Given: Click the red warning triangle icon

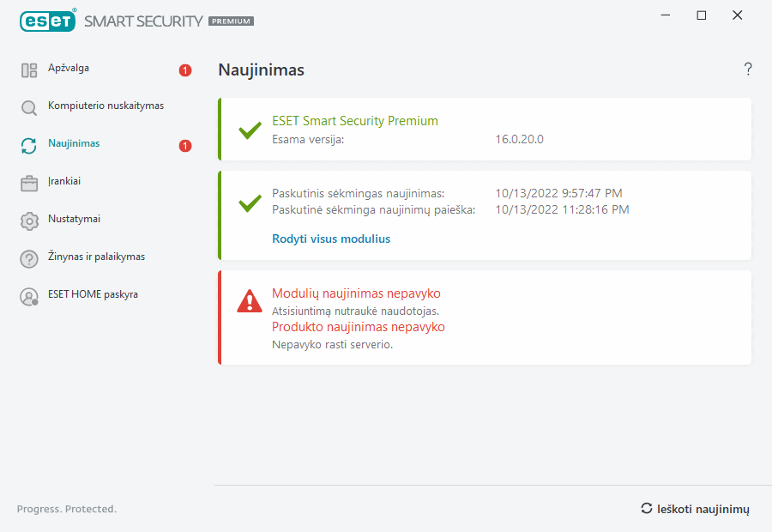Looking at the screenshot, I should (250, 301).
